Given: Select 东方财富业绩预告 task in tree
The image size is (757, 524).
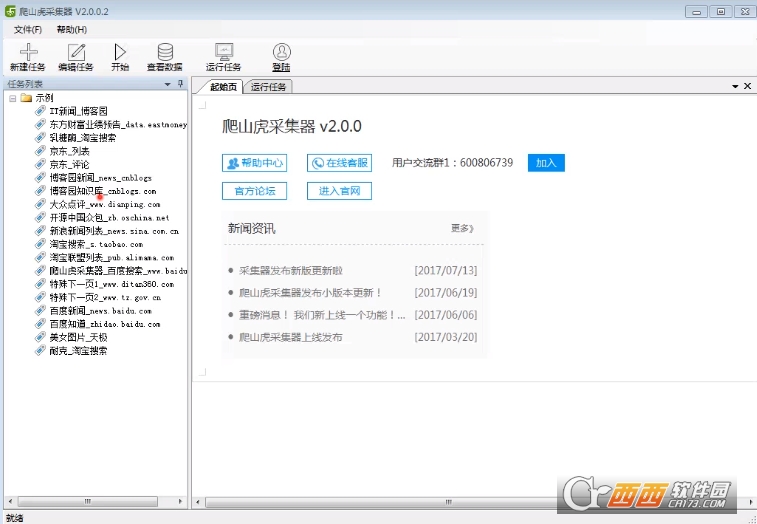Looking at the screenshot, I should click(x=118, y=125).
